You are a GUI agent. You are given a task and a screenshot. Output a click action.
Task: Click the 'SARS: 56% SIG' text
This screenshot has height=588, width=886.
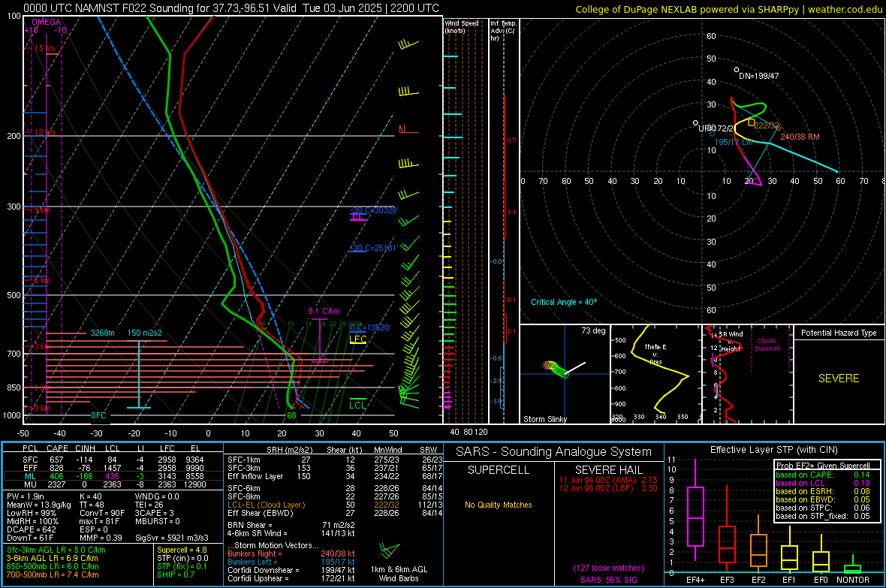coord(608,580)
